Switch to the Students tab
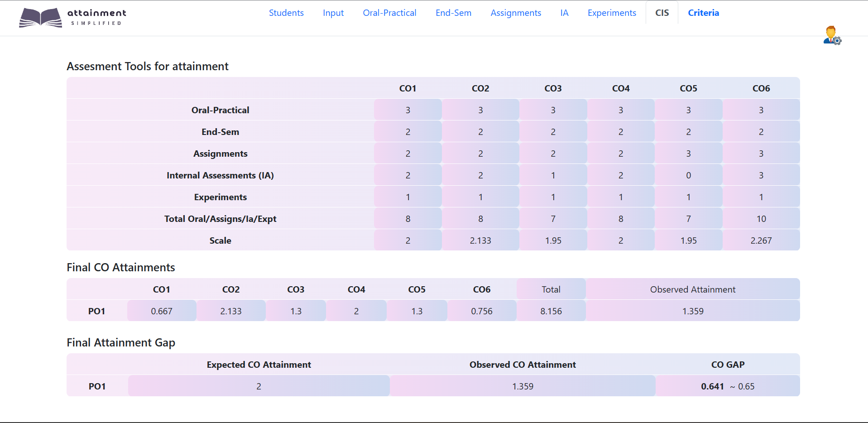 click(x=286, y=13)
